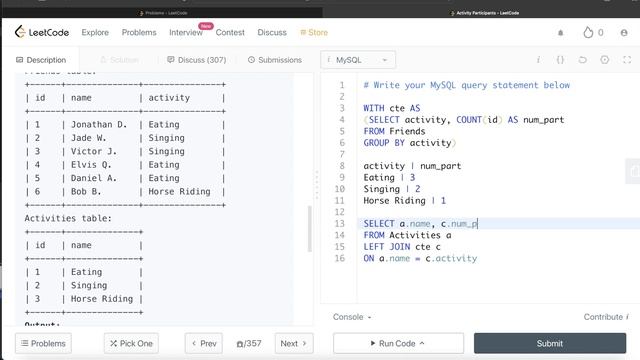The height and width of the screenshot is (360, 640).
Task: Open the Explore menu
Action: (95, 32)
